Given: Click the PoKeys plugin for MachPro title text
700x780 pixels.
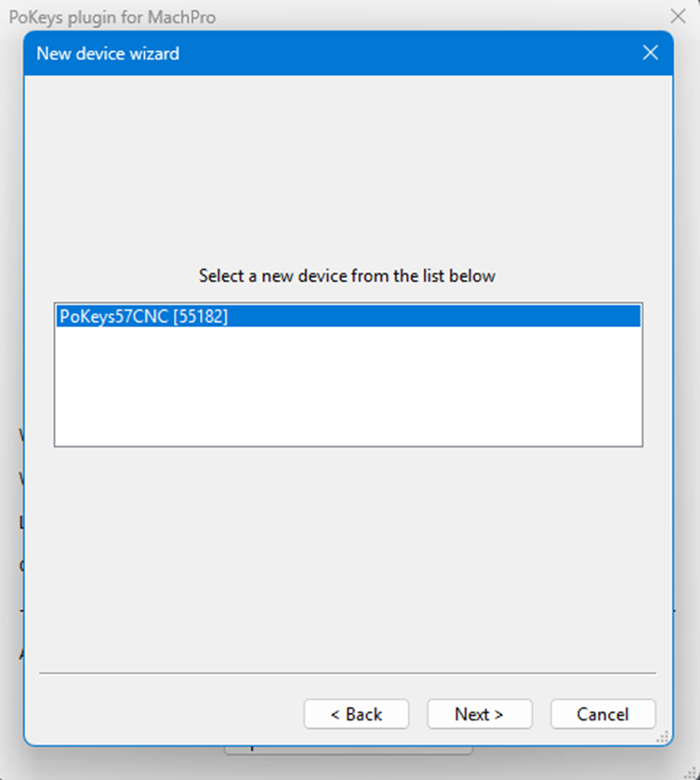Looking at the screenshot, I should pos(112,18).
